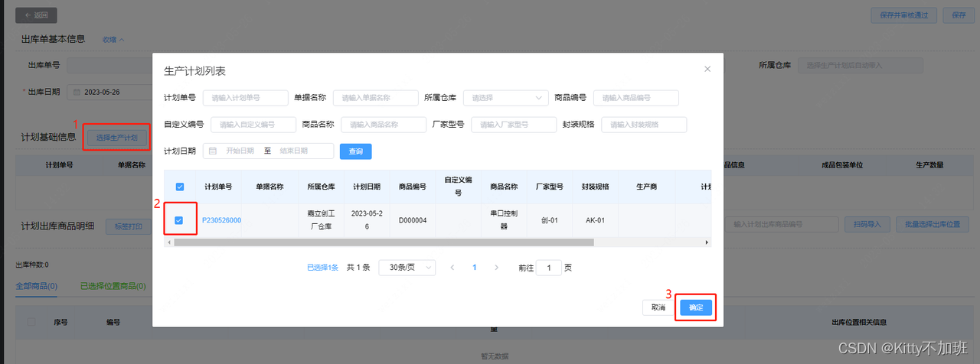Screen dimensions: 980x364
Task: Click the AK-01 package spec cell
Action: coord(595,220)
